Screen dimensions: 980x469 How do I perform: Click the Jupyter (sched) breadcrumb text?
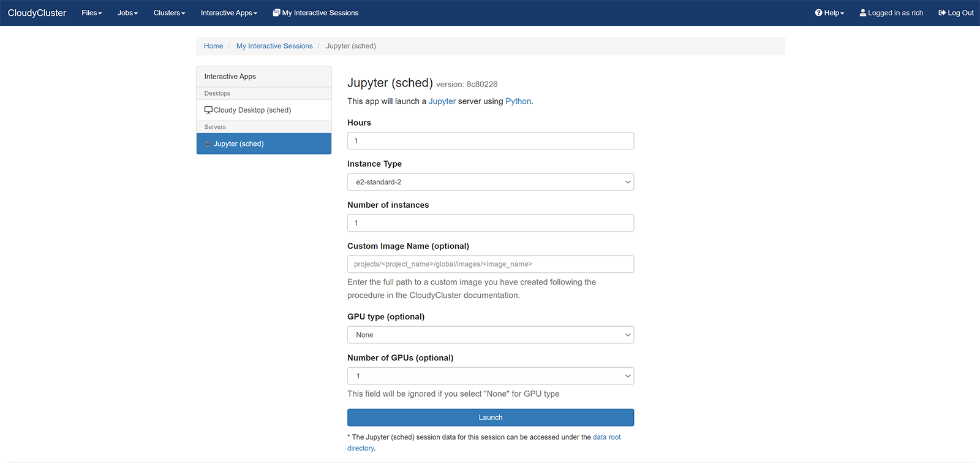(351, 46)
